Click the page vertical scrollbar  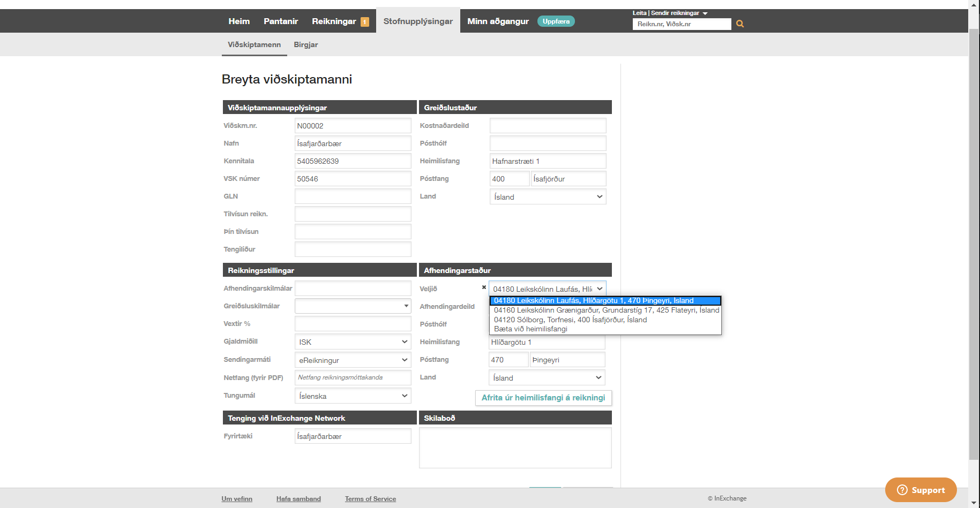(974, 214)
